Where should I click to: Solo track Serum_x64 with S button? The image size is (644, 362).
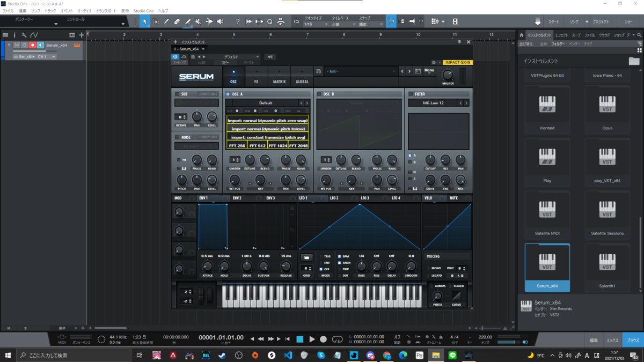(24, 46)
